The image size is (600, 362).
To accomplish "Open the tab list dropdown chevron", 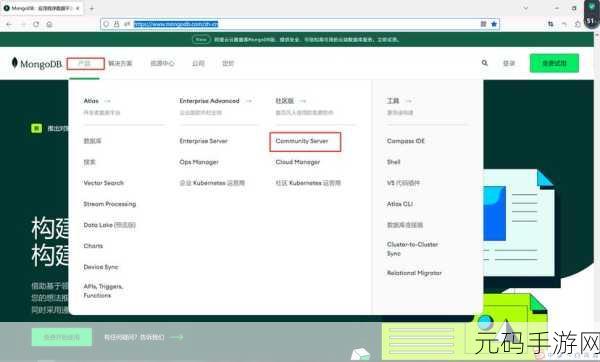I will [x=525, y=8].
